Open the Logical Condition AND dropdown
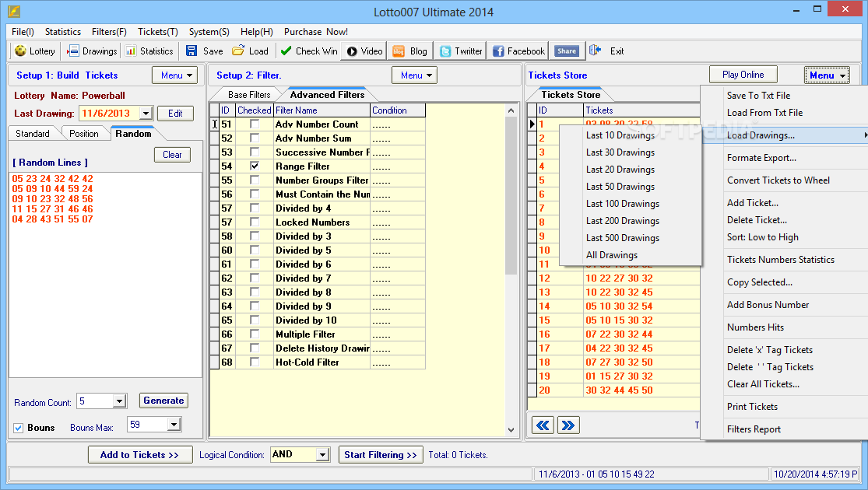The image size is (868, 490). tap(322, 454)
